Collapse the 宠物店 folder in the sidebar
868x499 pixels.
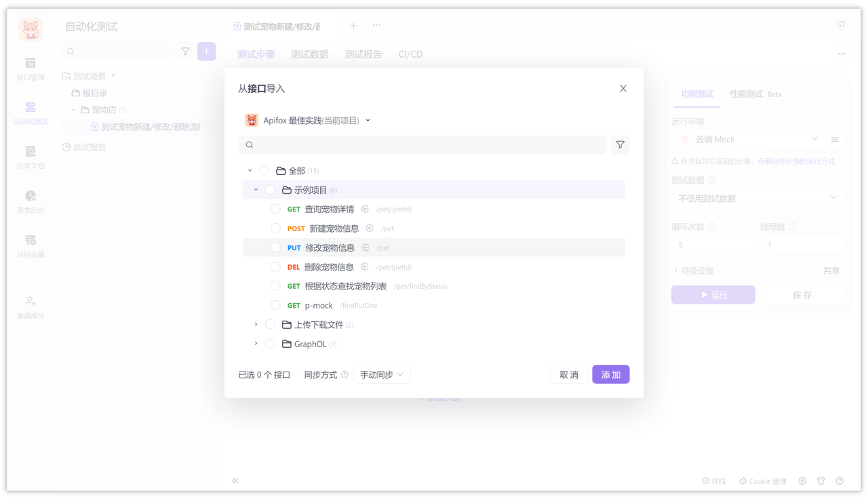73,110
